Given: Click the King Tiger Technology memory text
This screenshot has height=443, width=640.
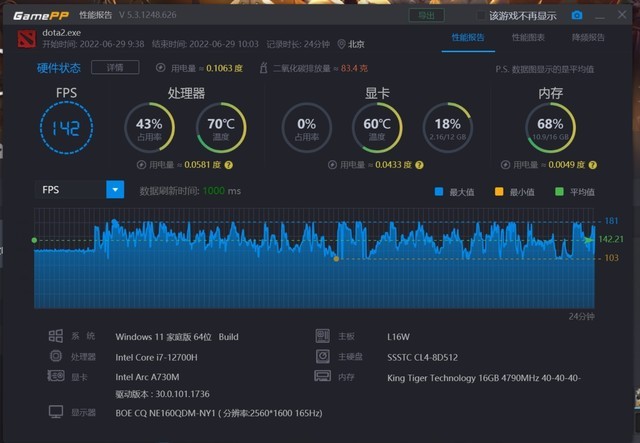Looking at the screenshot, I should 484,378.
